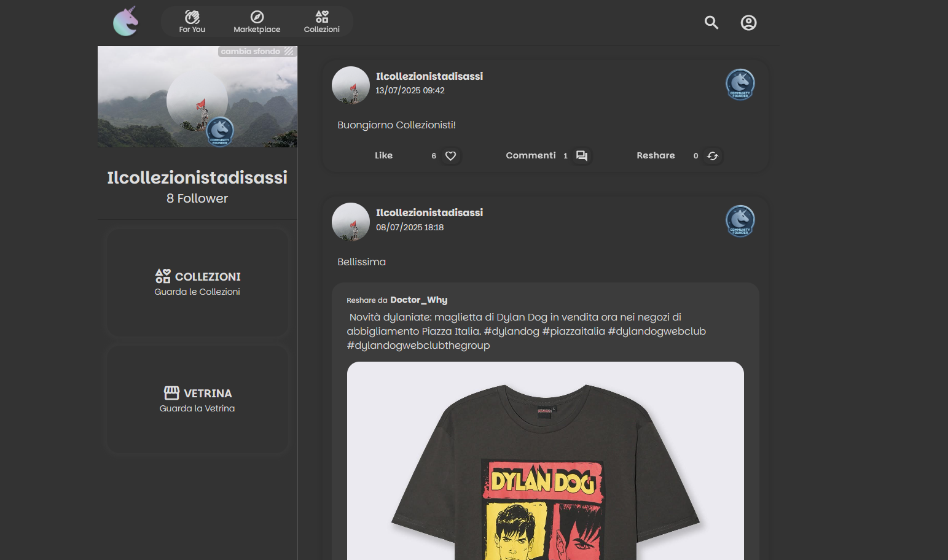Click Community Founder badge on cover image

point(220,131)
